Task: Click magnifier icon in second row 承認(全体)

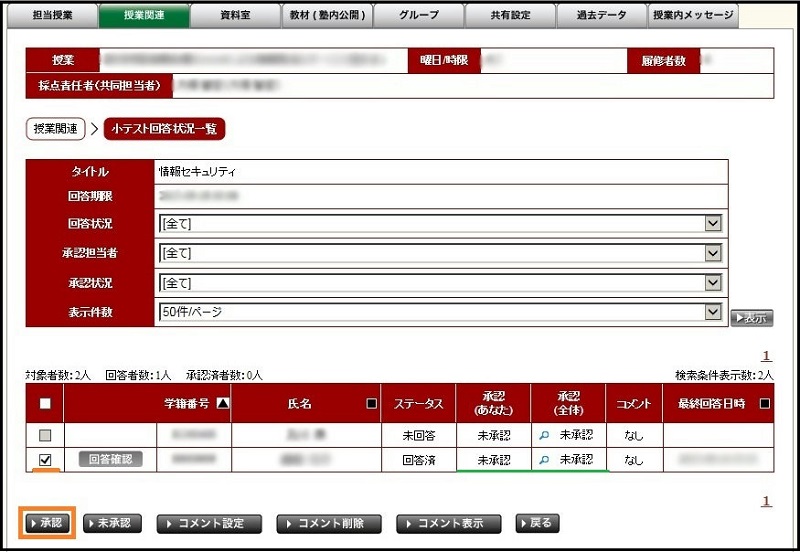Action: pos(544,460)
